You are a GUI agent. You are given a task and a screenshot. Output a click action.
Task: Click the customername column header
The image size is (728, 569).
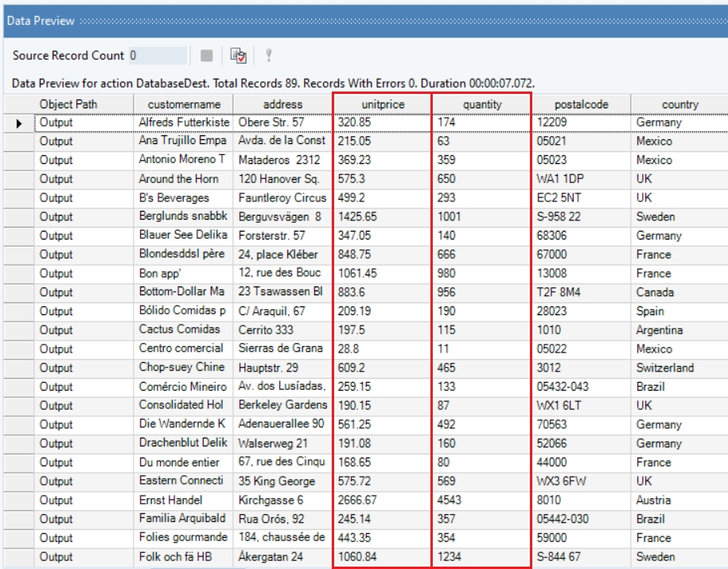[x=184, y=104]
